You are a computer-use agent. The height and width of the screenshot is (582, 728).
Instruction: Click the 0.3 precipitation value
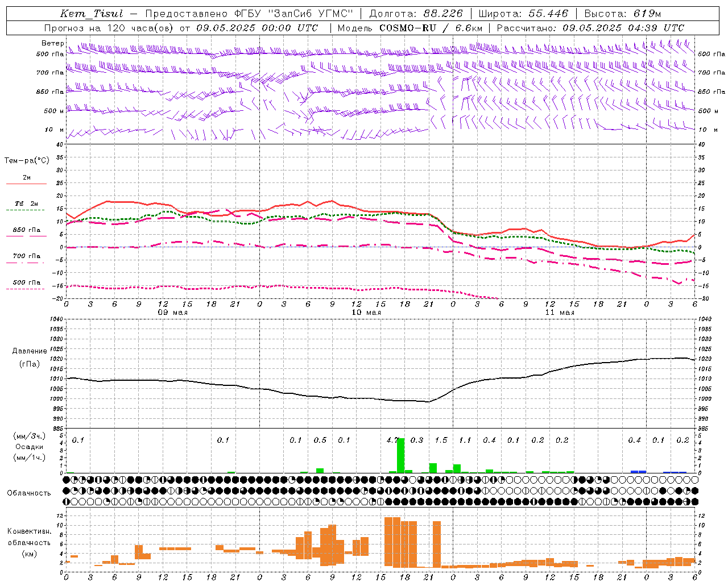pyautogui.click(x=416, y=440)
